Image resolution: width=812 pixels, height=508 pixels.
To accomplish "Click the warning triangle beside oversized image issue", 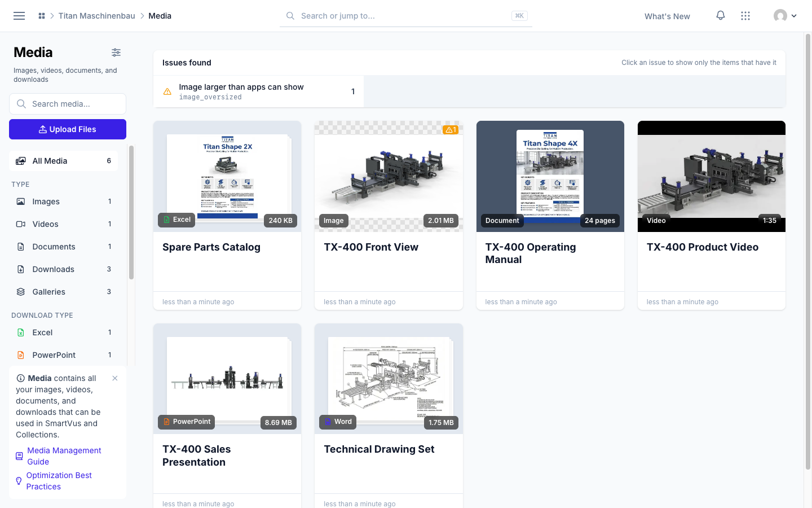I will pyautogui.click(x=167, y=91).
